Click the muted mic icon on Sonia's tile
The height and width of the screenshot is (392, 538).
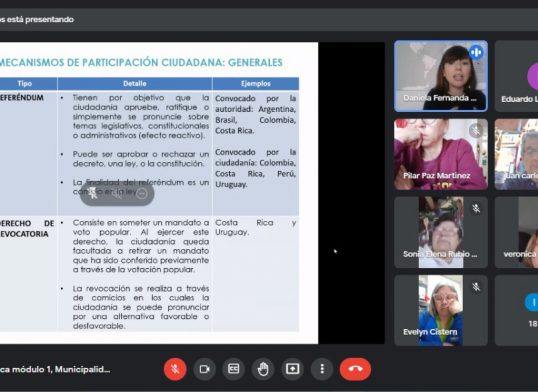(476, 208)
